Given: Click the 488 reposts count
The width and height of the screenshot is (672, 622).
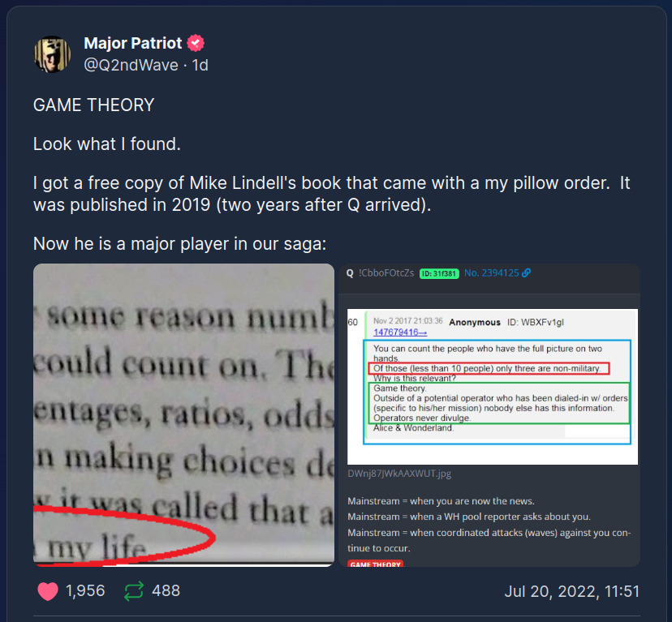Looking at the screenshot, I should point(166,590).
